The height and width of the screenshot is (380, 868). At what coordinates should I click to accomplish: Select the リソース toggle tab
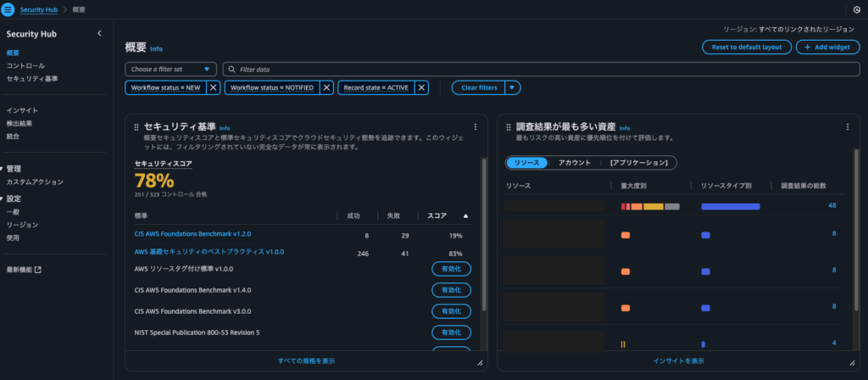click(x=526, y=162)
